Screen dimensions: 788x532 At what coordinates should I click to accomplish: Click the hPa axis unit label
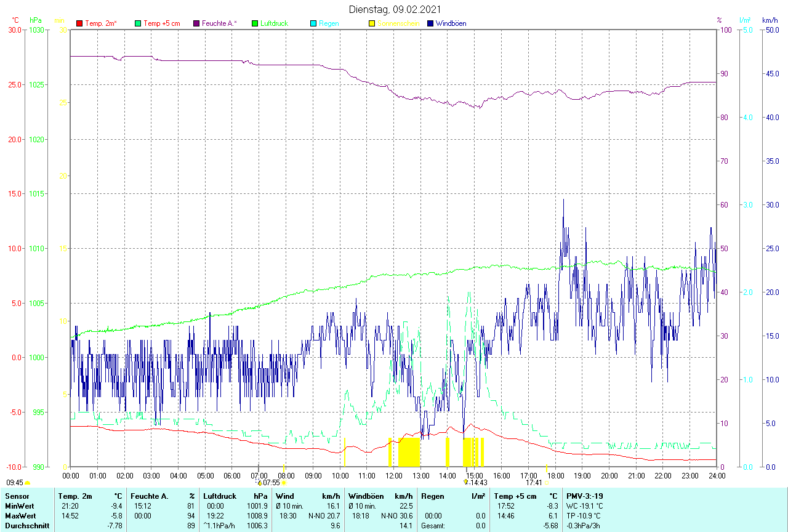pyautogui.click(x=35, y=20)
